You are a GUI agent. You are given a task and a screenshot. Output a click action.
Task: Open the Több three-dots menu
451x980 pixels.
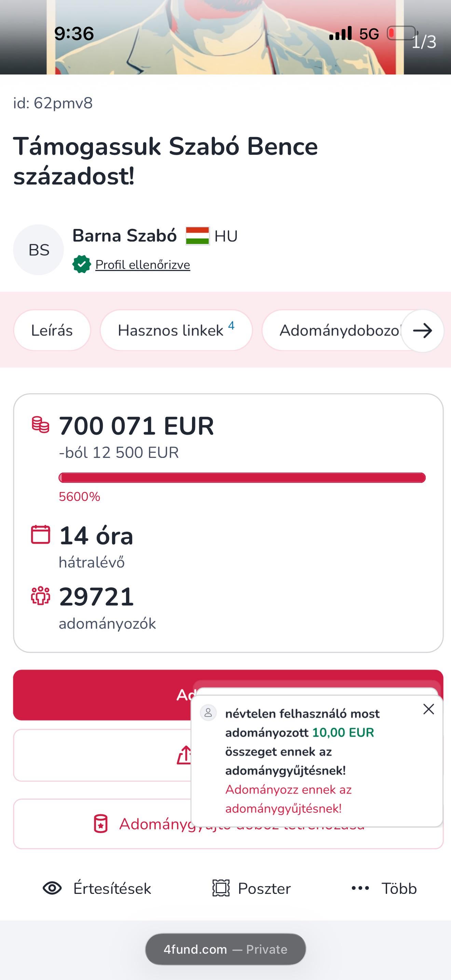point(360,888)
